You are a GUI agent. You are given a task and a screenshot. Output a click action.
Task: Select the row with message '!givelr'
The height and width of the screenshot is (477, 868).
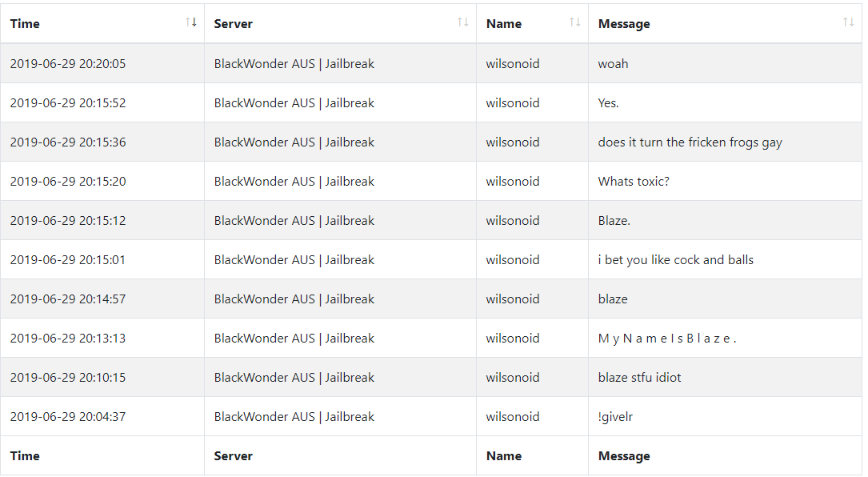[431, 417]
